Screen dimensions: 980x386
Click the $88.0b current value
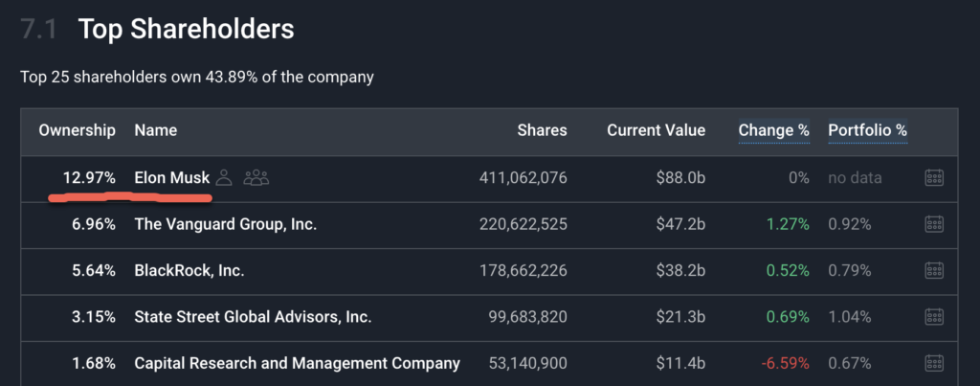pos(680,178)
